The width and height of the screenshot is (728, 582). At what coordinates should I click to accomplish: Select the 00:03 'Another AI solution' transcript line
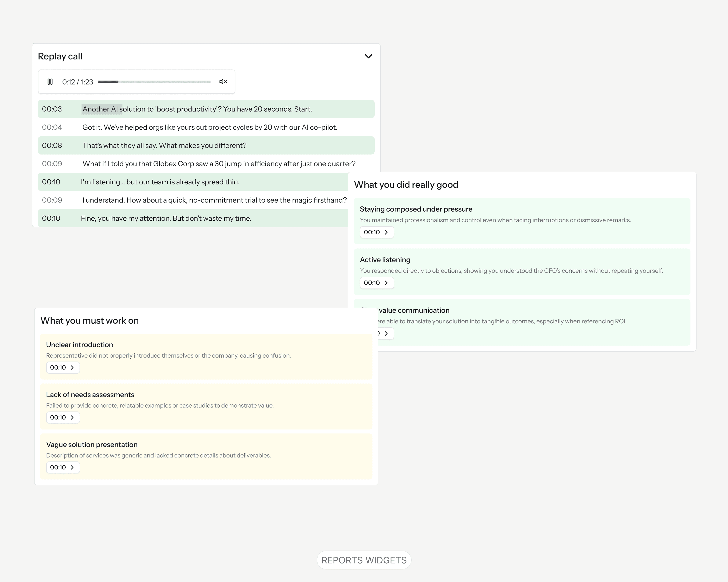(197, 109)
